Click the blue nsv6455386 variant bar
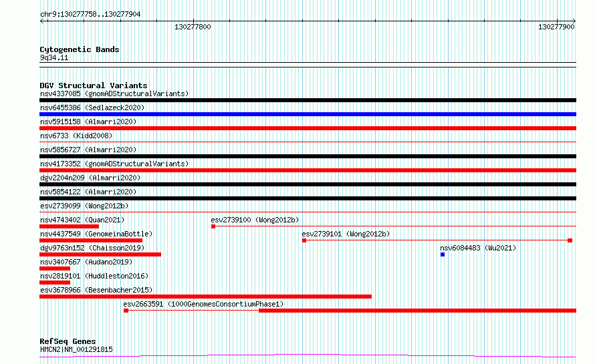 [308, 114]
